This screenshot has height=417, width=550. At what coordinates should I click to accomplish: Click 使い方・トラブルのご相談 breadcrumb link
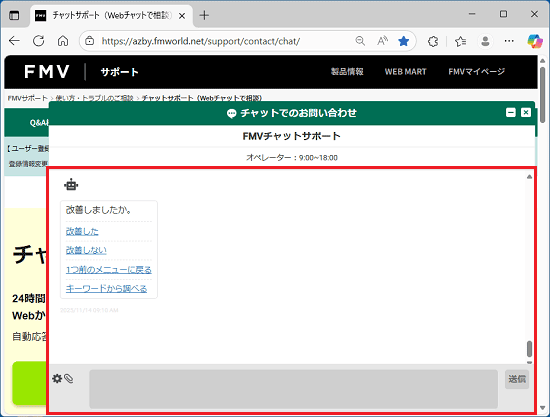point(94,98)
